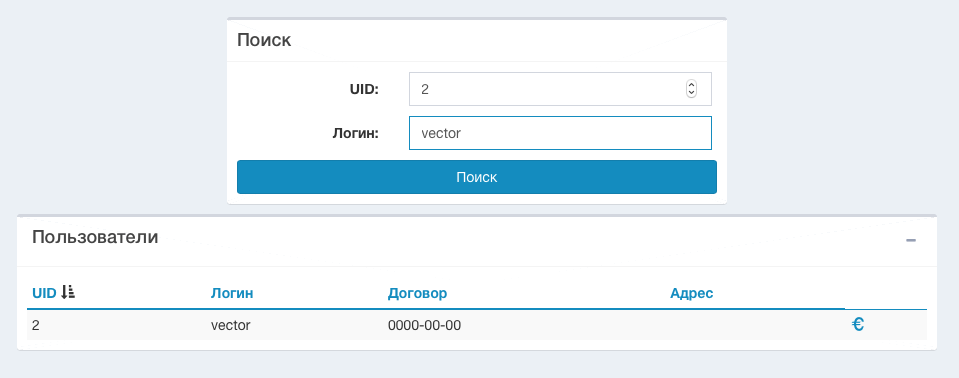Click the UID: field label
This screenshot has height=378, width=959.
(x=365, y=89)
